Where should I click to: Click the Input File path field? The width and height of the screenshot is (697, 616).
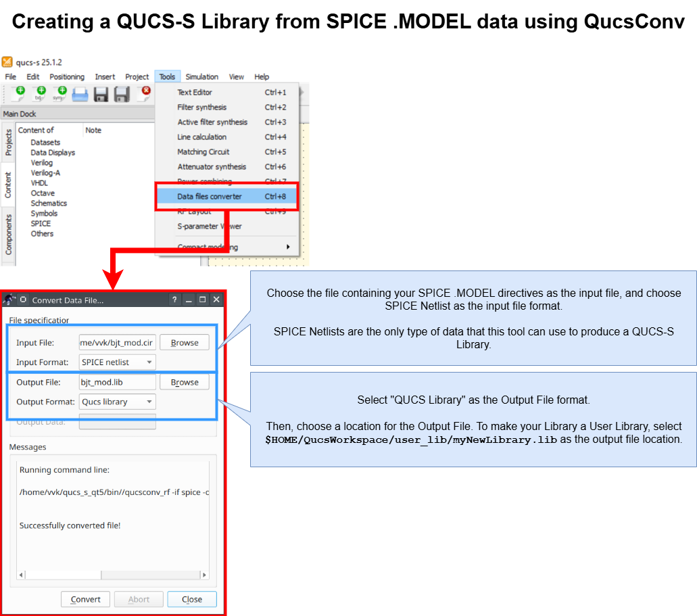pyautogui.click(x=118, y=342)
